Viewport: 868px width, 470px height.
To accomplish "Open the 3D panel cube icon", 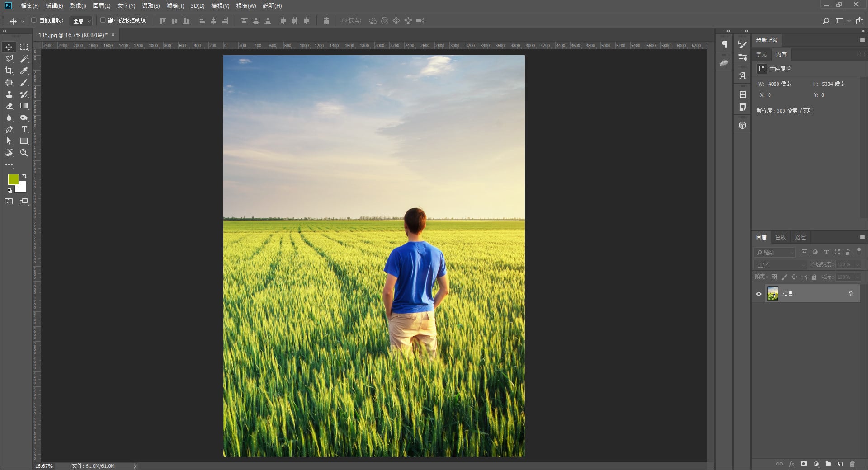I will pyautogui.click(x=742, y=125).
